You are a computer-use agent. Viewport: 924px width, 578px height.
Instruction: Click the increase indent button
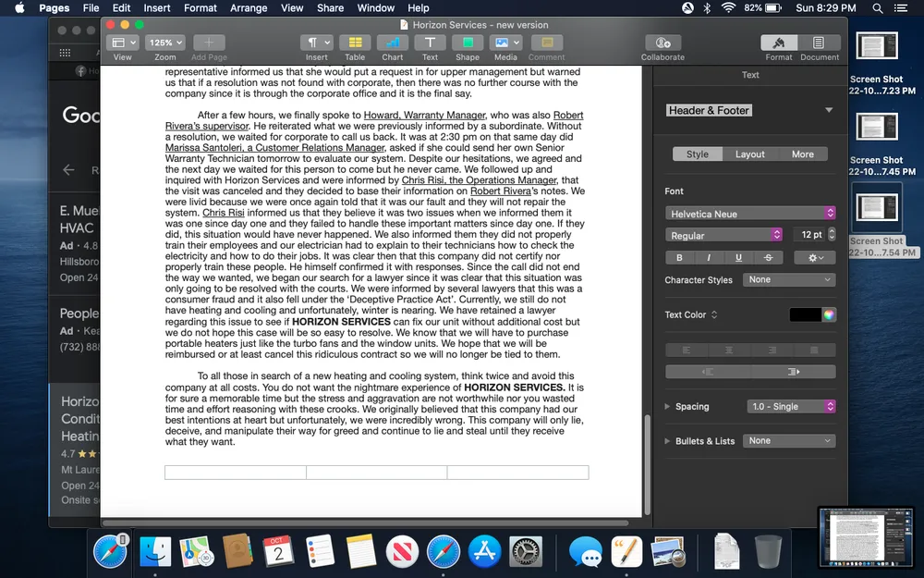793,372
